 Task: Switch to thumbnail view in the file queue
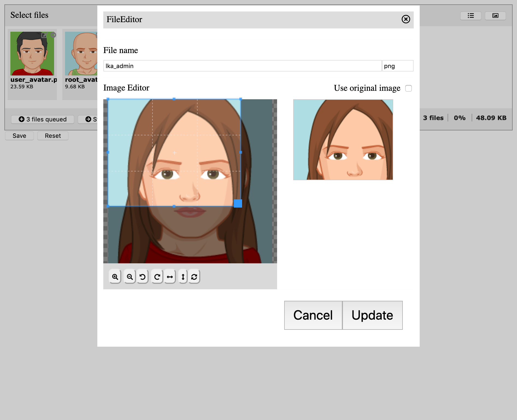[x=495, y=16]
